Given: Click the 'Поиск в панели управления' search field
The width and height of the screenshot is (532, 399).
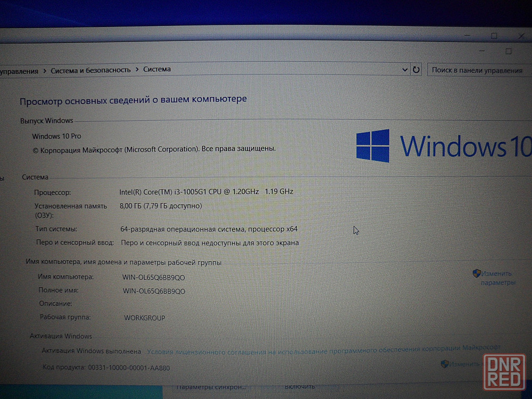Looking at the screenshot, I should [x=476, y=70].
